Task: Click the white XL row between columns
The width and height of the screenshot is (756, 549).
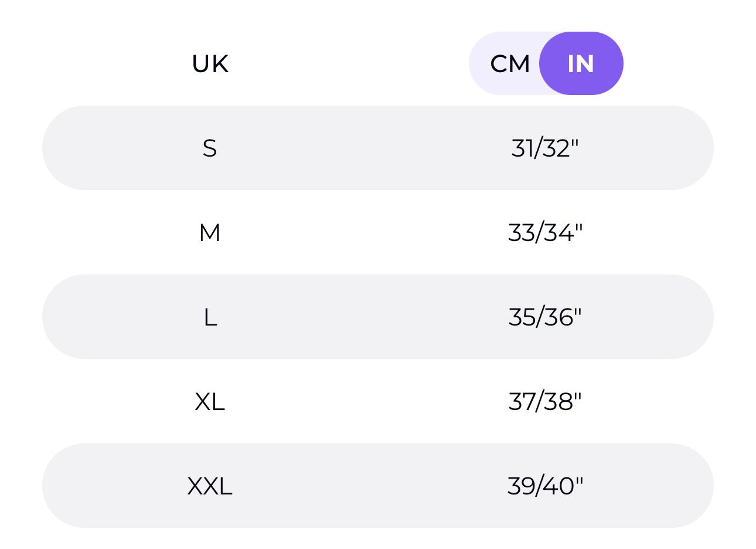Action: tap(375, 402)
